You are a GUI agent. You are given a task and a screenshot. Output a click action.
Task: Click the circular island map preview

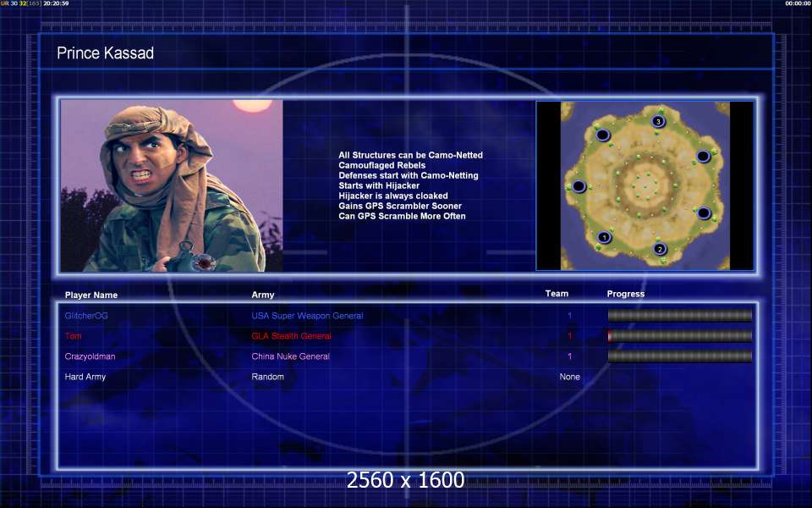pos(645,185)
